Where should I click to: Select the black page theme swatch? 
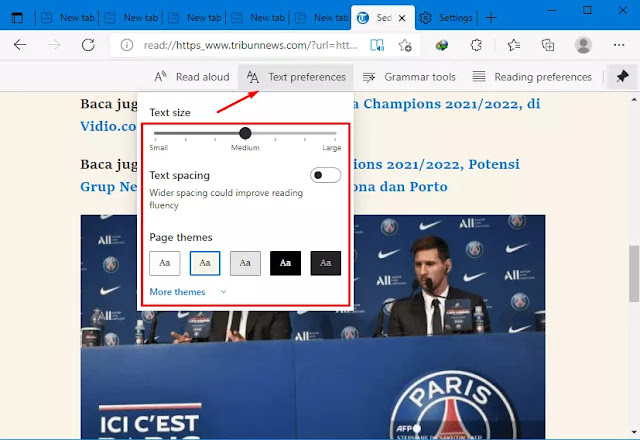point(285,263)
